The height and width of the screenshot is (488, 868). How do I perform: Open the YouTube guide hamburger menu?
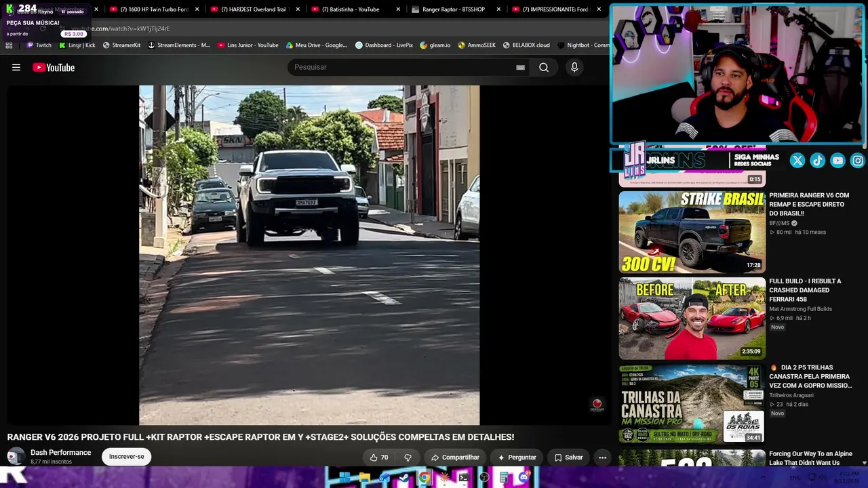[16, 67]
